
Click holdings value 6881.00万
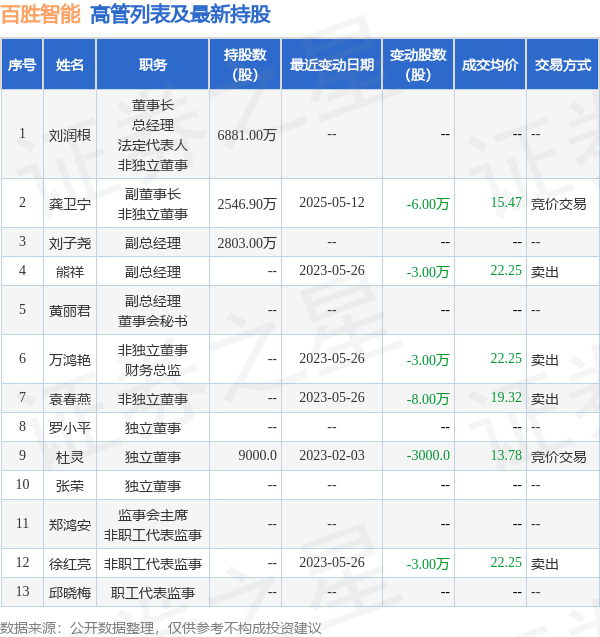pos(247,135)
